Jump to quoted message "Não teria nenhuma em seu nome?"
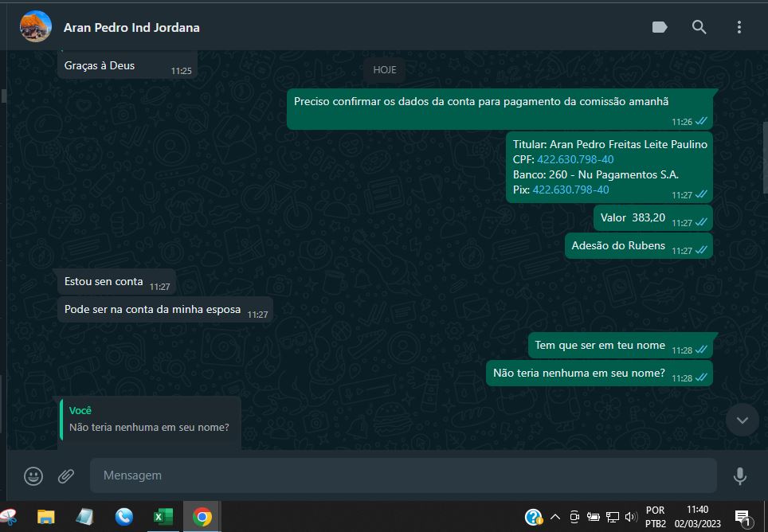 coord(149,420)
